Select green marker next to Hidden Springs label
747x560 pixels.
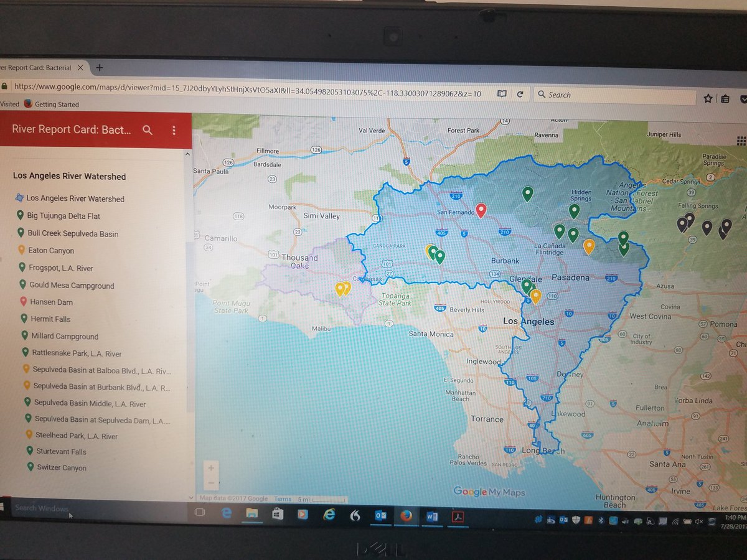tap(575, 212)
